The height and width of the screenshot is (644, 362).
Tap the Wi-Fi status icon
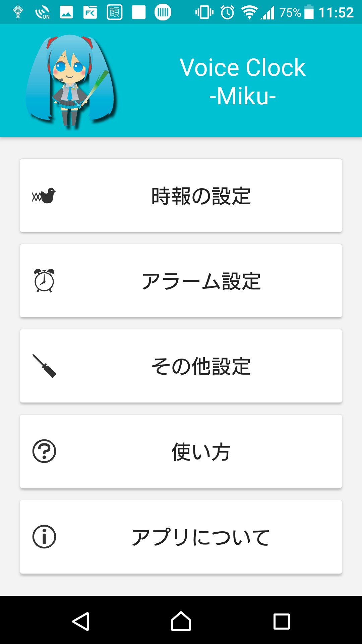tap(249, 13)
